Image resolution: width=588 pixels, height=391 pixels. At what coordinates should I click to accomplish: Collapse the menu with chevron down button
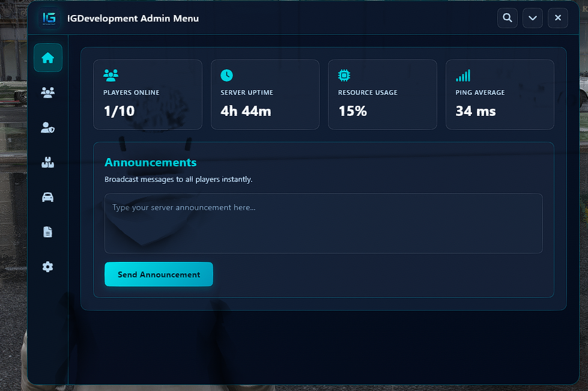click(x=533, y=18)
